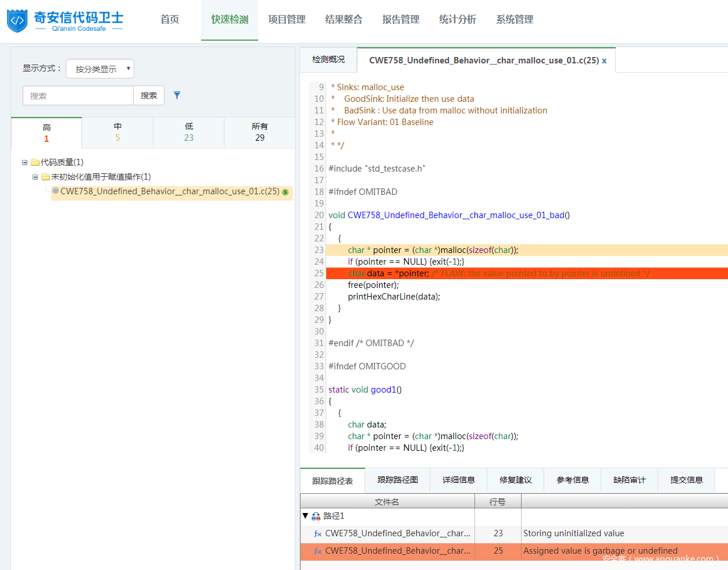Click the blue filter funnel icon
The height and width of the screenshot is (570, 728).
tap(177, 95)
